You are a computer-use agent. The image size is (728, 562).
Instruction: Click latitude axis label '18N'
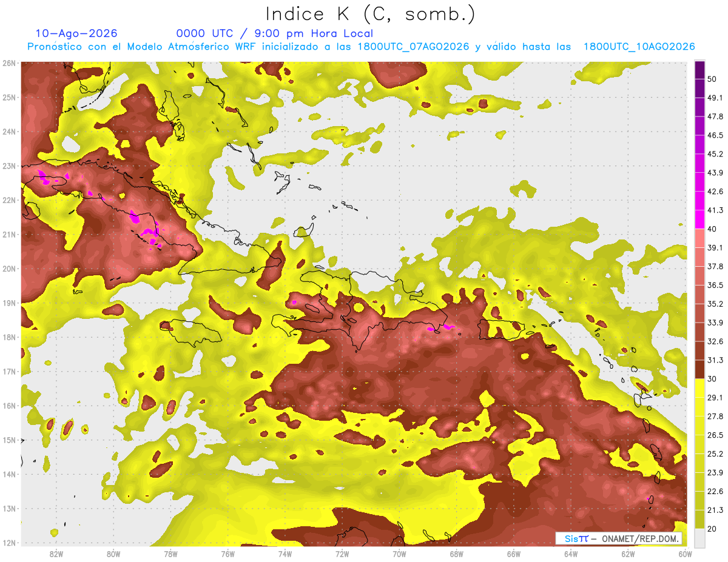tap(9, 337)
